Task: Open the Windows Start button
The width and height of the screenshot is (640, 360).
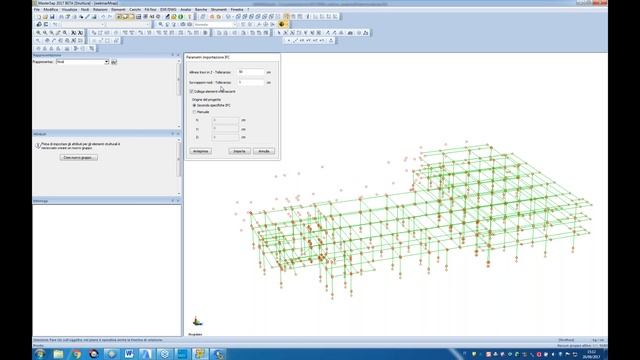Action: point(40,354)
